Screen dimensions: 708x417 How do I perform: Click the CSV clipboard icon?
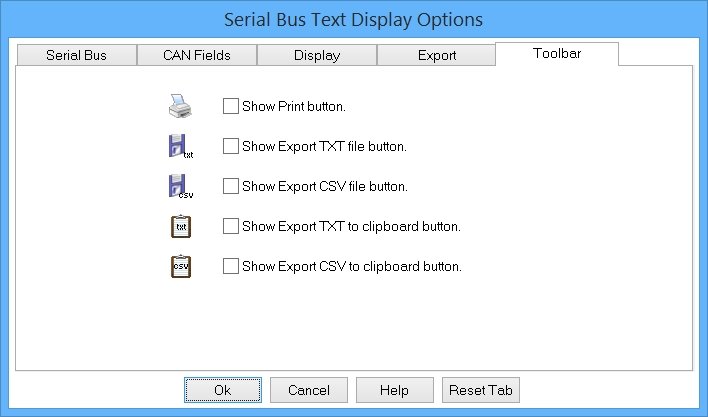click(x=180, y=267)
